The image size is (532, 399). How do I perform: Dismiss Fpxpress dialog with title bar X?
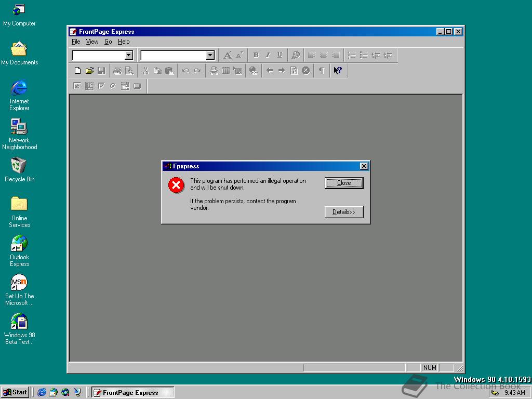point(364,166)
